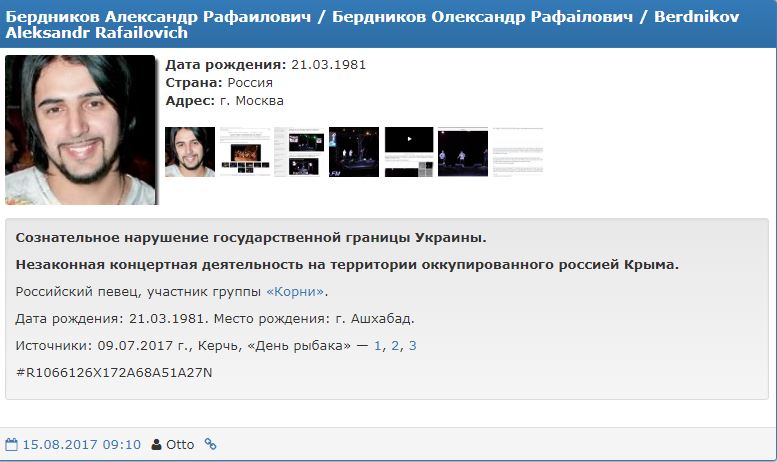This screenshot has width=777, height=462.
Task: Open the fourth thumbnail showing concert stage
Action: (354, 152)
